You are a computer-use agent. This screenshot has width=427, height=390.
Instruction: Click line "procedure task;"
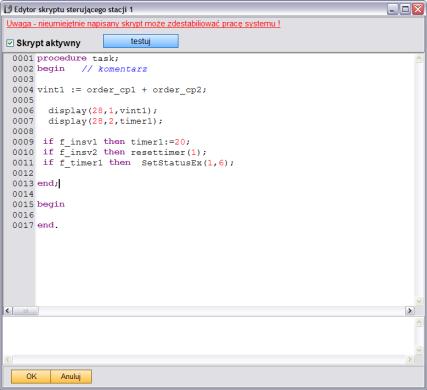[78, 58]
